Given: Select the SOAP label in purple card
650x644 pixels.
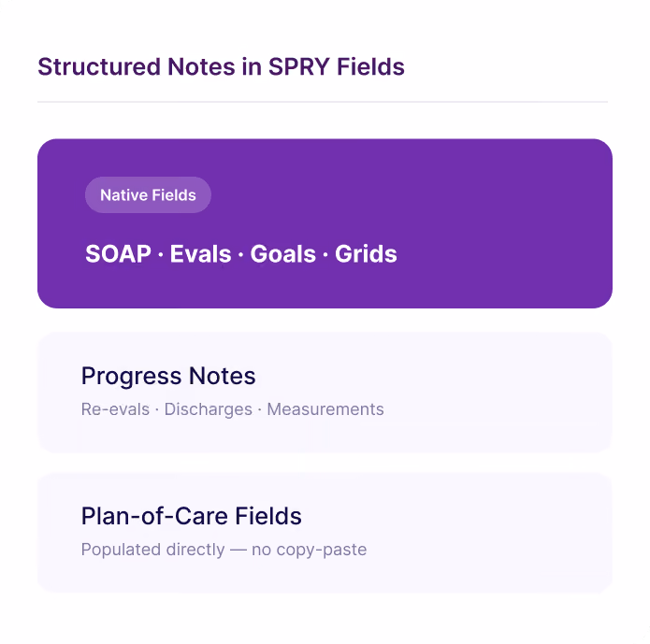Looking at the screenshot, I should 118,253.
